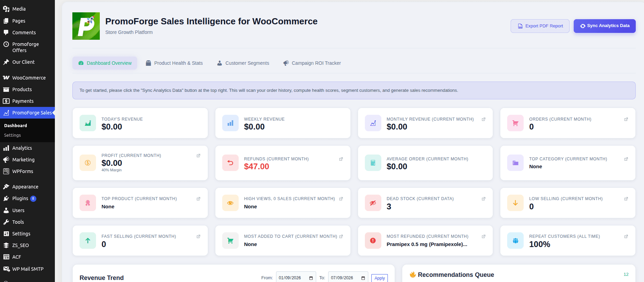Click the Weekly Revenue bar chart icon
This screenshot has width=644, height=282.
pyautogui.click(x=230, y=123)
